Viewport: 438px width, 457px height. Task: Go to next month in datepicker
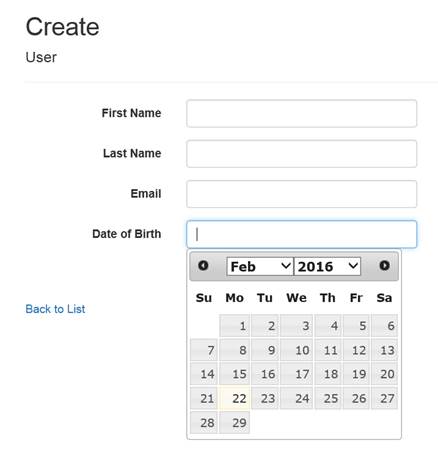coord(384,266)
